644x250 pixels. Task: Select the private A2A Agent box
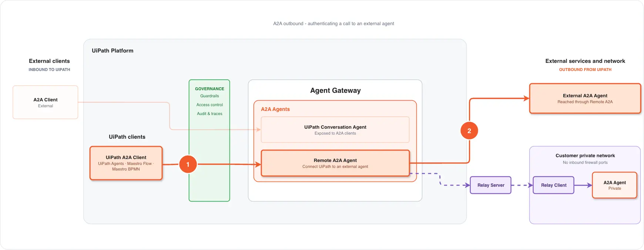(x=615, y=185)
